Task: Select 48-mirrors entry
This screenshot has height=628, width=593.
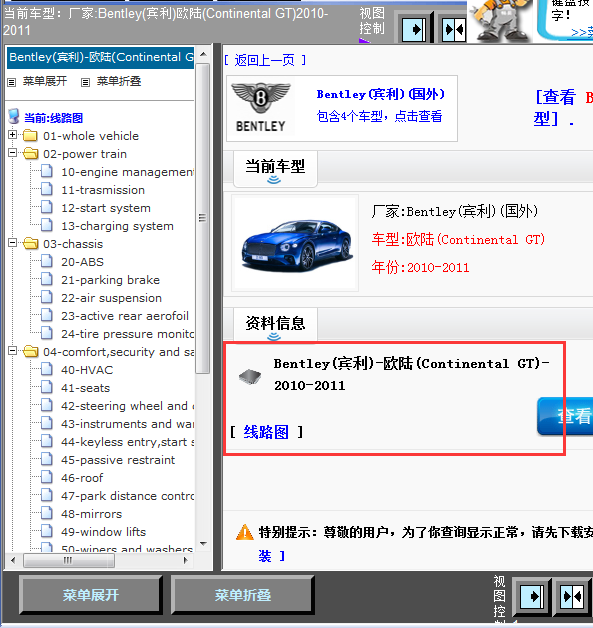Action: (92, 514)
